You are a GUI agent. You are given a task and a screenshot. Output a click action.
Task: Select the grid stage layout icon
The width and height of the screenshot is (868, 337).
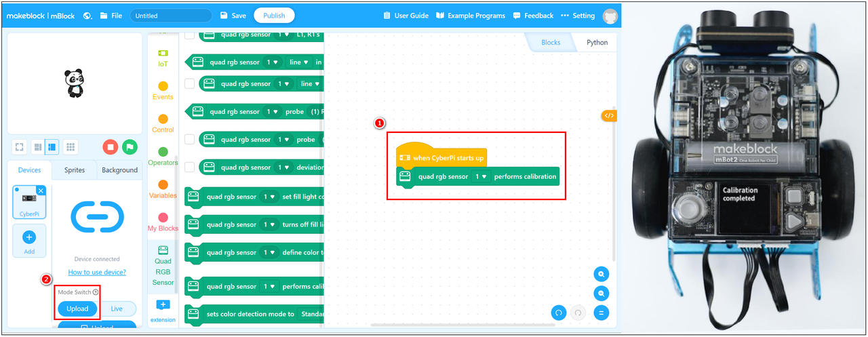point(71,146)
